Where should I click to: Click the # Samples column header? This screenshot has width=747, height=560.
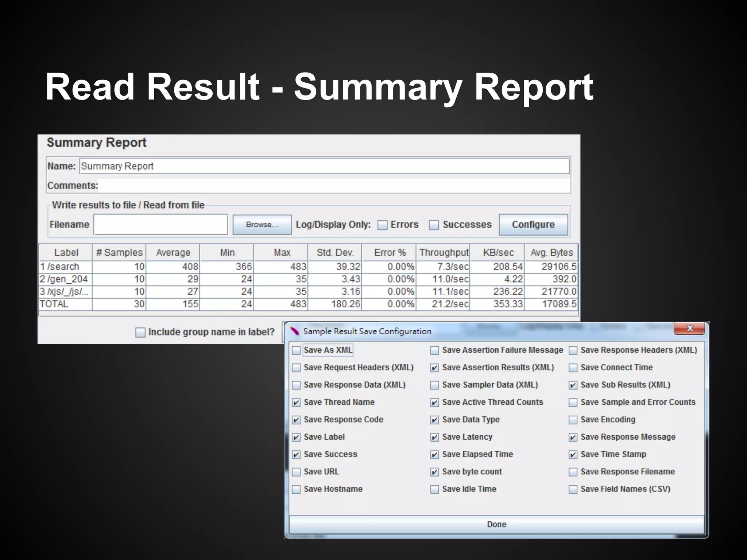coord(119,252)
